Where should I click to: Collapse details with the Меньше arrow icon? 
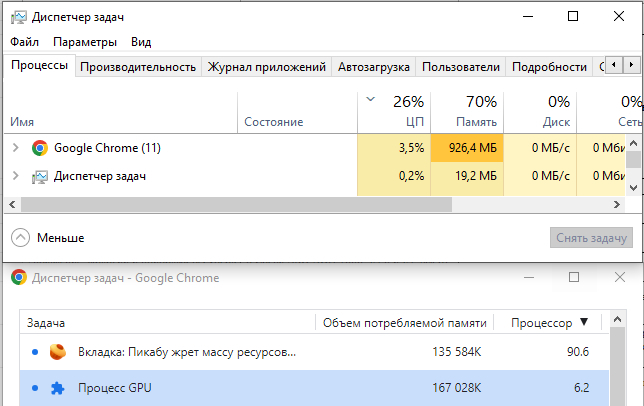(20, 238)
